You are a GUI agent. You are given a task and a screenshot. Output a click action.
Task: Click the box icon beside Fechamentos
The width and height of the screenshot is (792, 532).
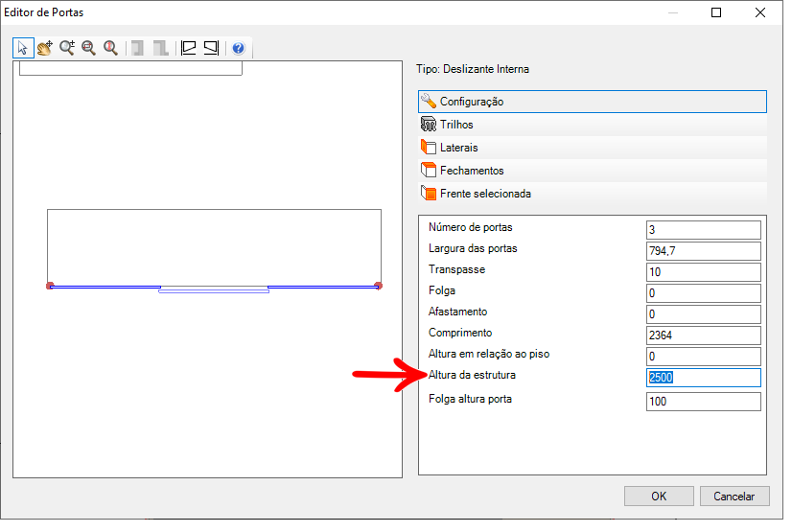pos(429,170)
